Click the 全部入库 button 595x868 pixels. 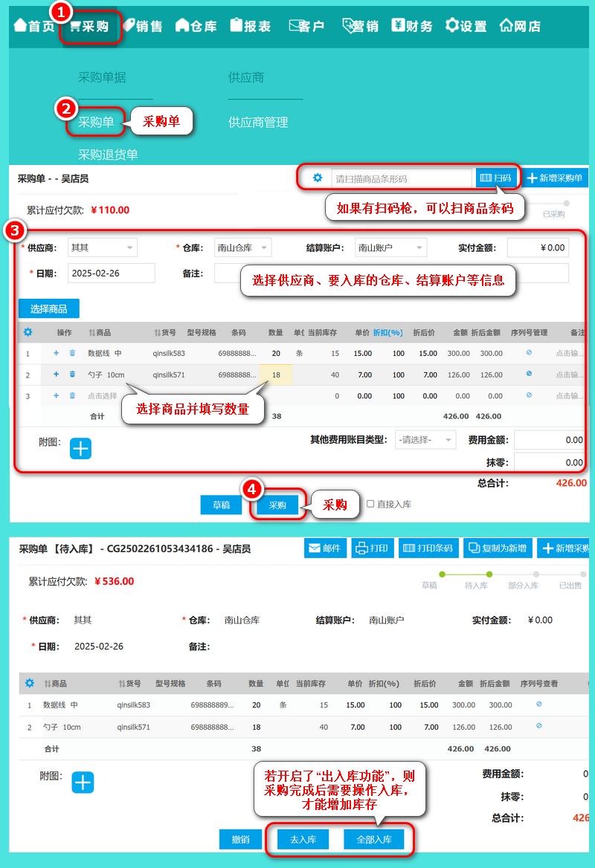coord(374,839)
